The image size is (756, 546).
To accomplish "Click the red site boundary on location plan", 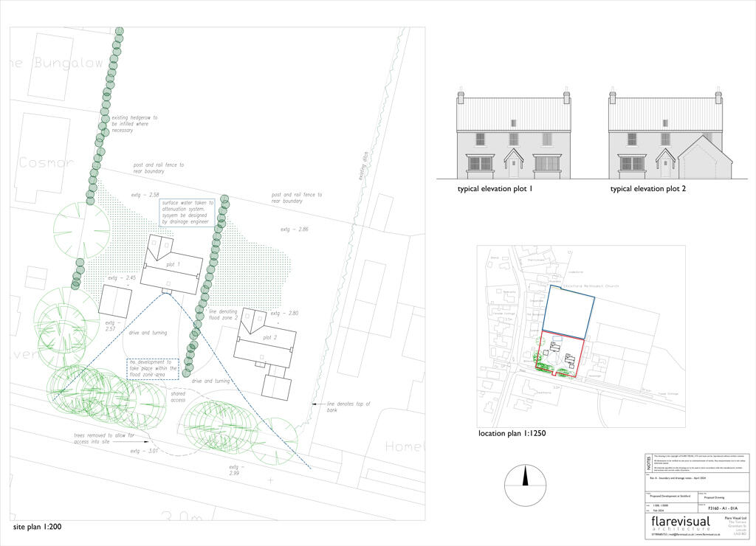I will 563,357.
